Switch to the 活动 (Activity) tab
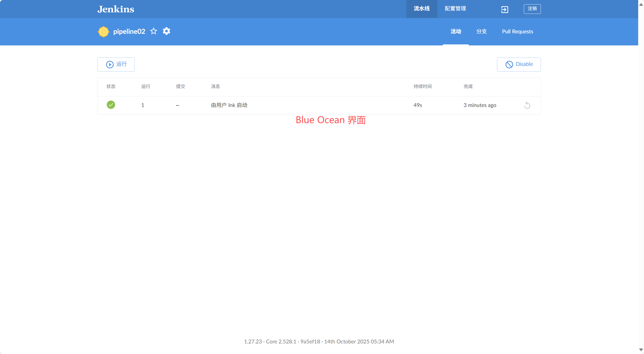This screenshot has width=644, height=354. (x=456, y=32)
